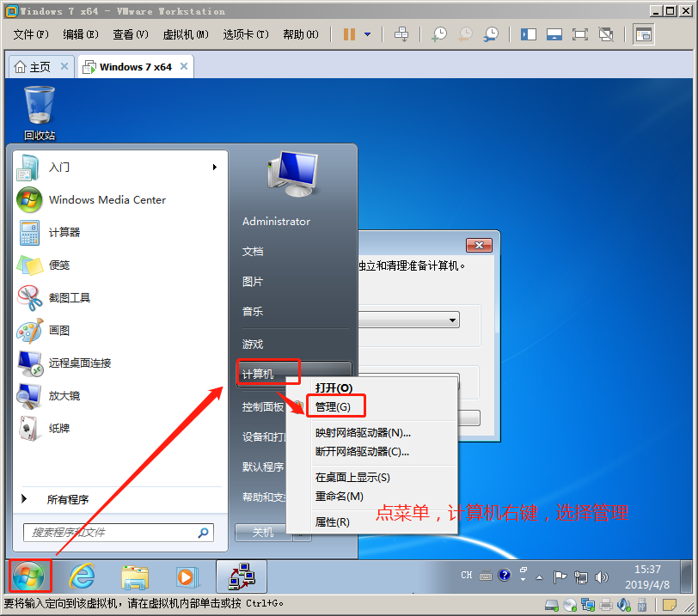Launch 远程桌面连接
The height and width of the screenshot is (616, 698).
[121, 363]
